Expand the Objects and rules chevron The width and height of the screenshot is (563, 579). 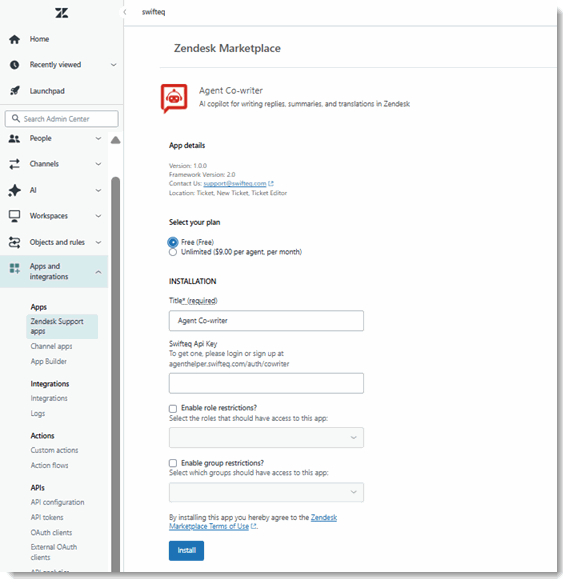[x=98, y=243]
